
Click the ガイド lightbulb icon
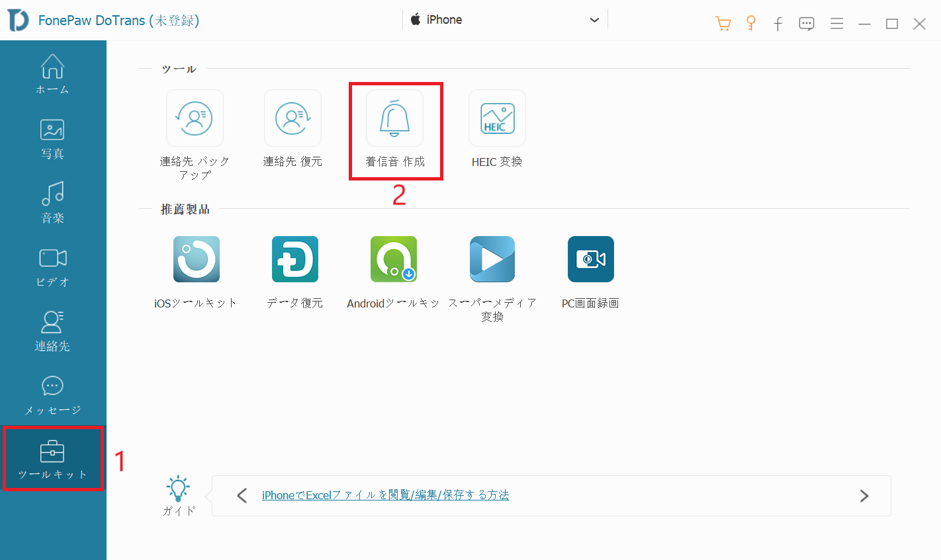[178, 489]
